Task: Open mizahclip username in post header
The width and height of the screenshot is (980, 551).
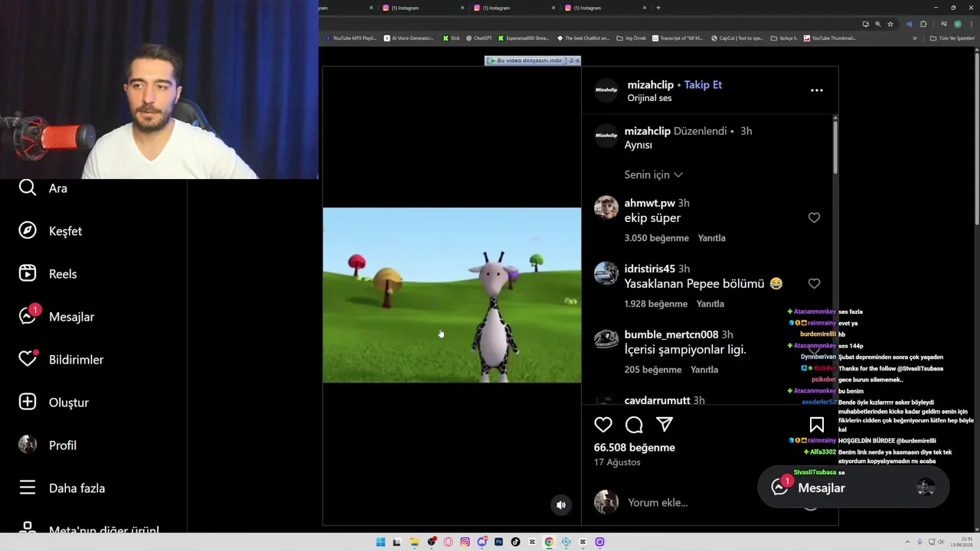Action: click(651, 85)
